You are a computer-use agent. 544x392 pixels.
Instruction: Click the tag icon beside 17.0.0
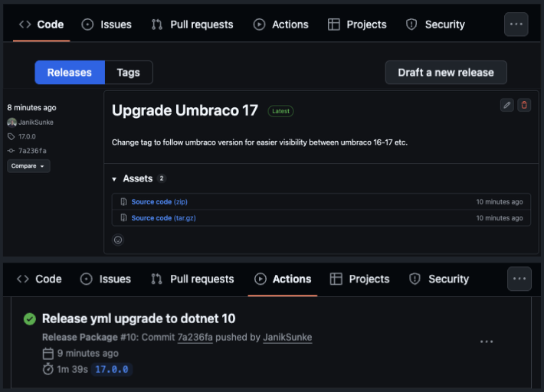coord(11,136)
